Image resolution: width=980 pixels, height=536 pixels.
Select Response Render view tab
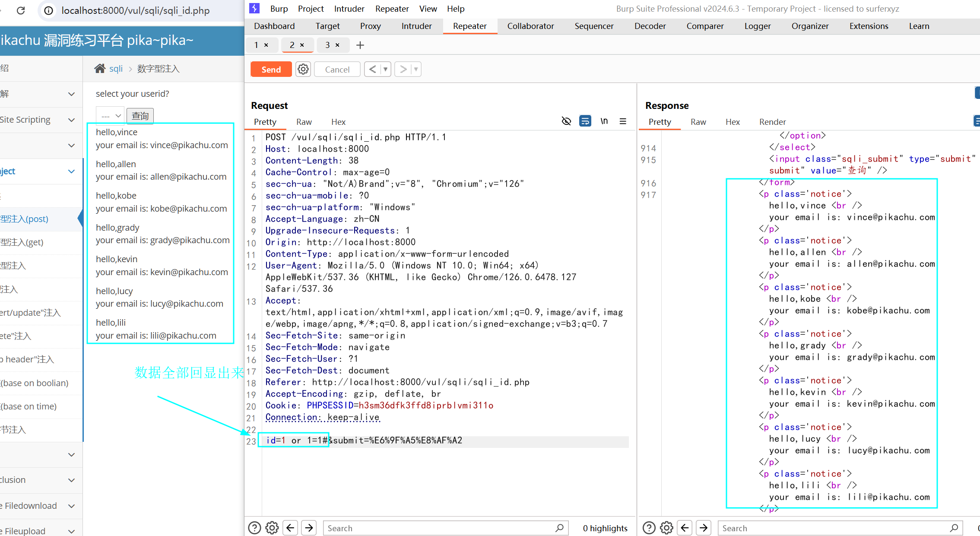click(x=773, y=122)
